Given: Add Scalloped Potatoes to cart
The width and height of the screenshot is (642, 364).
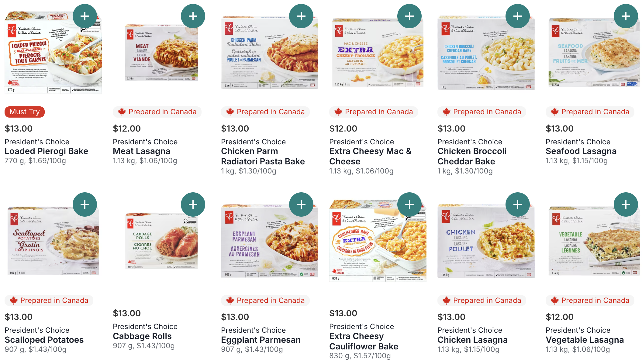Looking at the screenshot, I should point(85,204).
